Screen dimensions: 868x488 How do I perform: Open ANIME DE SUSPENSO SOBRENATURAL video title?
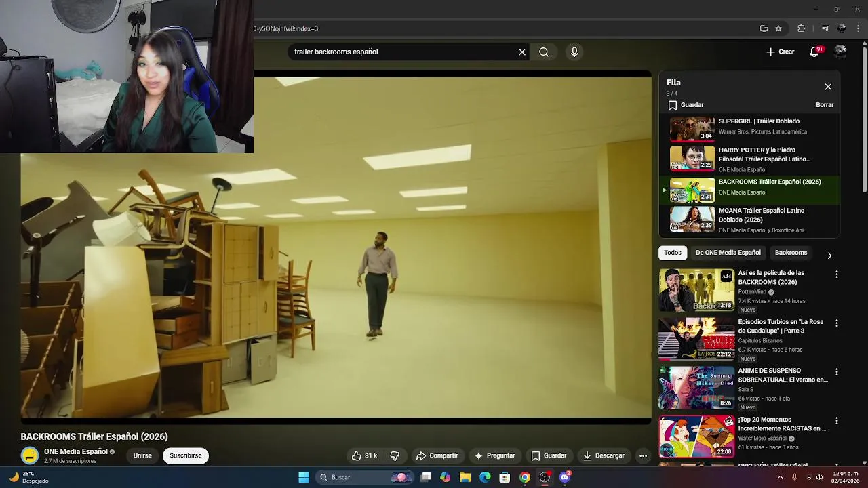pos(783,375)
